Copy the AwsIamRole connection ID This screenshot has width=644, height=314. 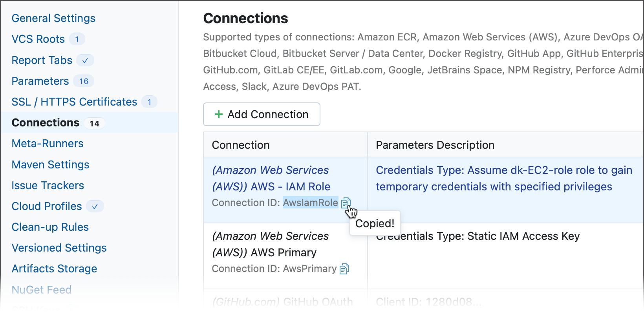pyautogui.click(x=346, y=203)
